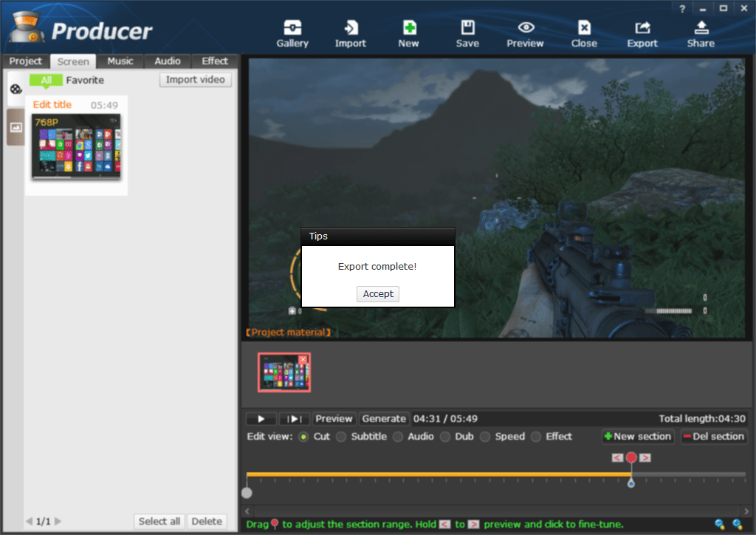
Task: Open the Effect tab
Action: (x=215, y=61)
